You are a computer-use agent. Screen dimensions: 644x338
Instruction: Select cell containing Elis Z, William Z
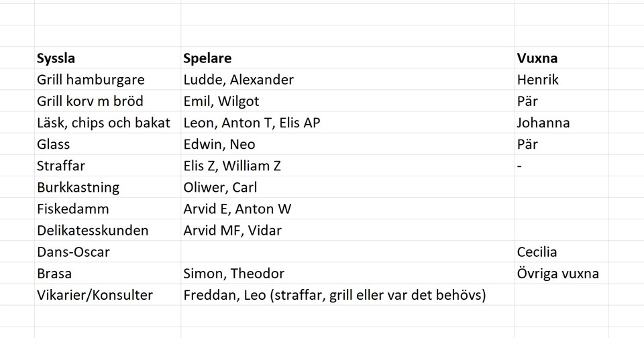tap(232, 166)
